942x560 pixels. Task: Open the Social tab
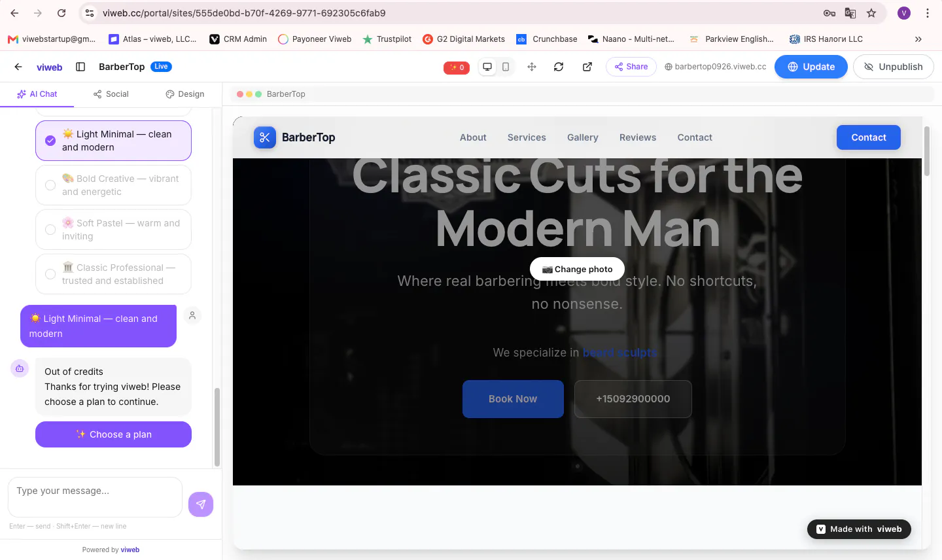pyautogui.click(x=111, y=94)
